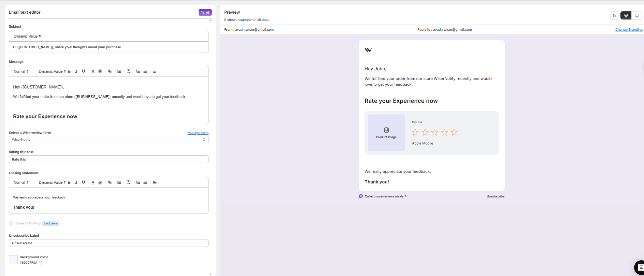Apply bullet list in Message toolbar

pos(145,71)
